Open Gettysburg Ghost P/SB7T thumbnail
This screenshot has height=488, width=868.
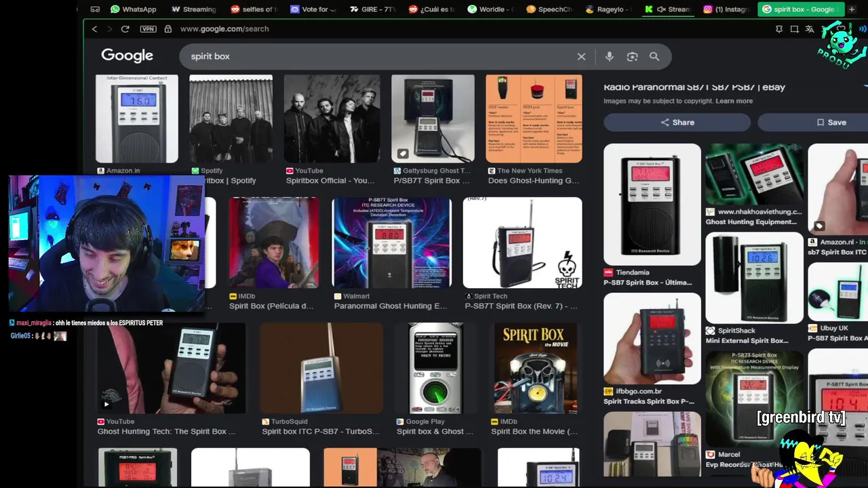tap(433, 119)
